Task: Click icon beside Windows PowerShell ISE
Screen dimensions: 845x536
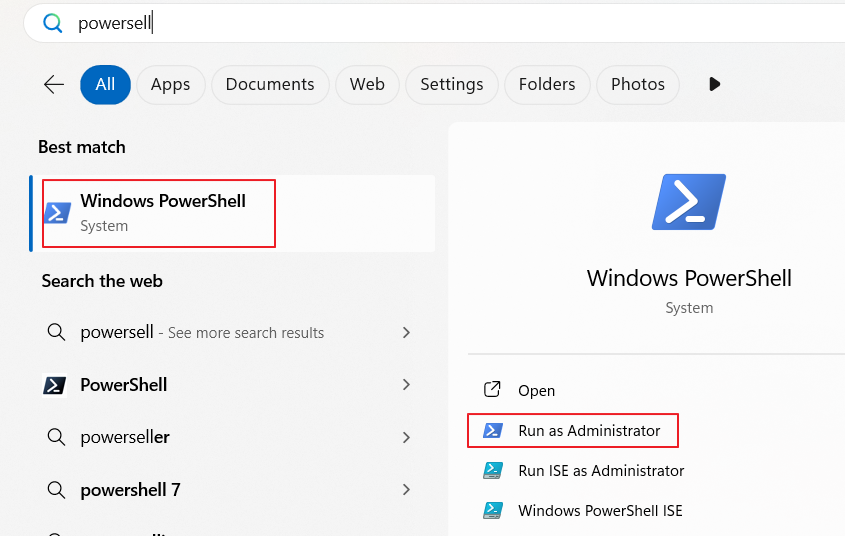Action: (493, 510)
